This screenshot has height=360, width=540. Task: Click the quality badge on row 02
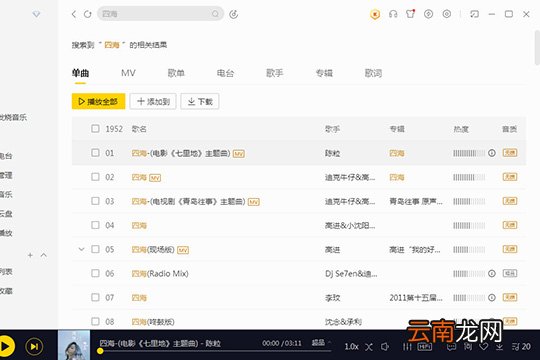point(510,177)
